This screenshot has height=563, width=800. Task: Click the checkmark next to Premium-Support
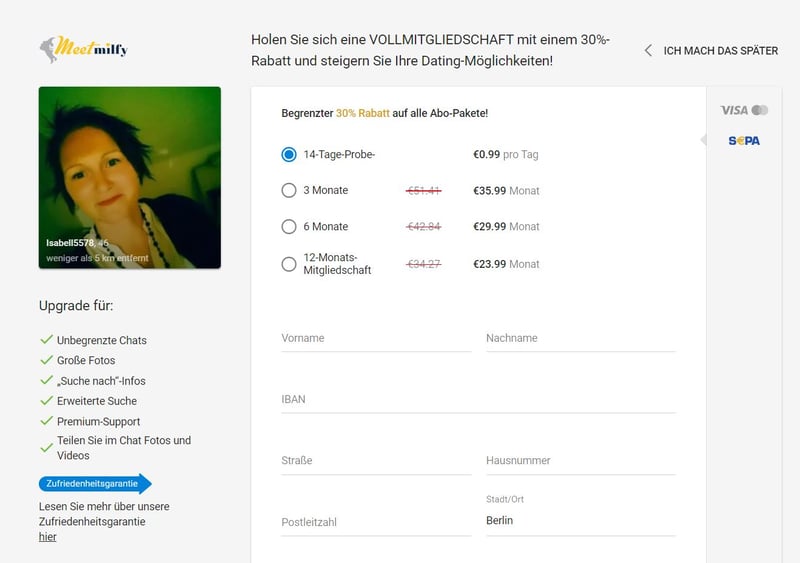coord(46,421)
